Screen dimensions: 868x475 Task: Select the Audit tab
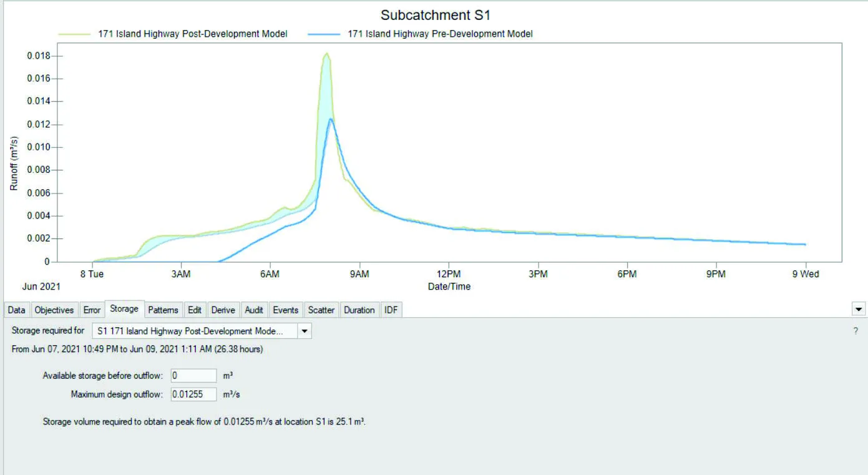tap(254, 310)
